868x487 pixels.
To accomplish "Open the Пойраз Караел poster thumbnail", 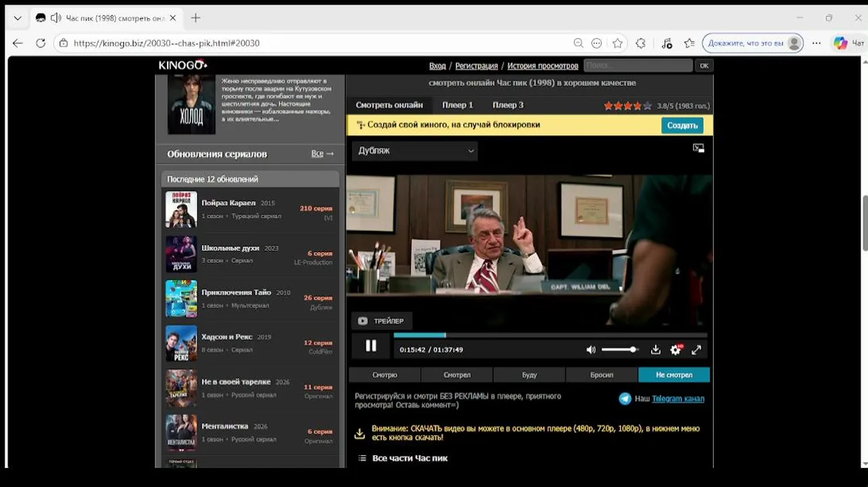I will coord(181,209).
